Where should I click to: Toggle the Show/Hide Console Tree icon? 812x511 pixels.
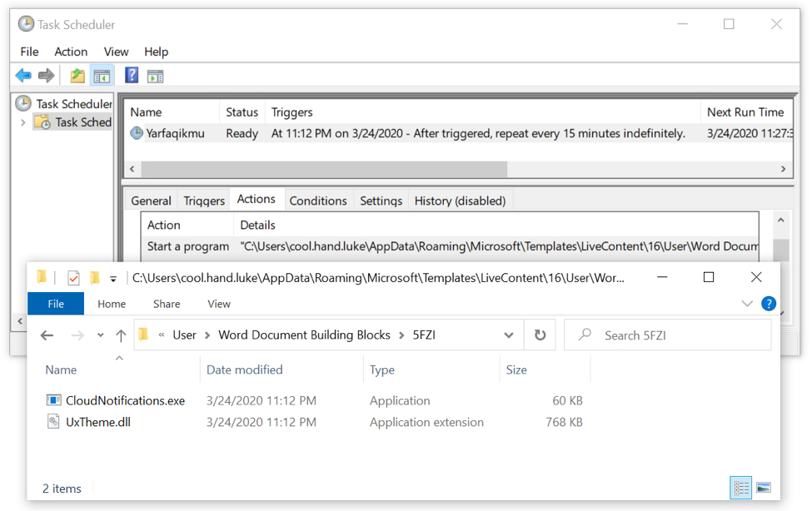pyautogui.click(x=102, y=76)
